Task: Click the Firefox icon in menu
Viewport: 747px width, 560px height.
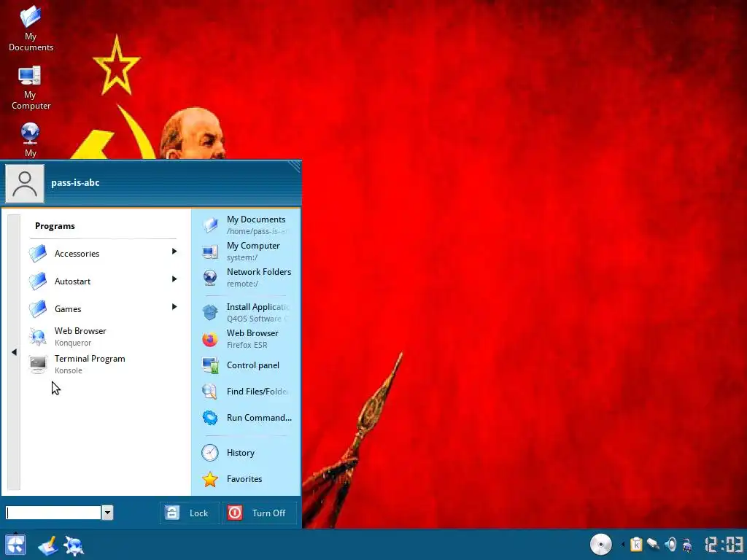Action: [209, 339]
